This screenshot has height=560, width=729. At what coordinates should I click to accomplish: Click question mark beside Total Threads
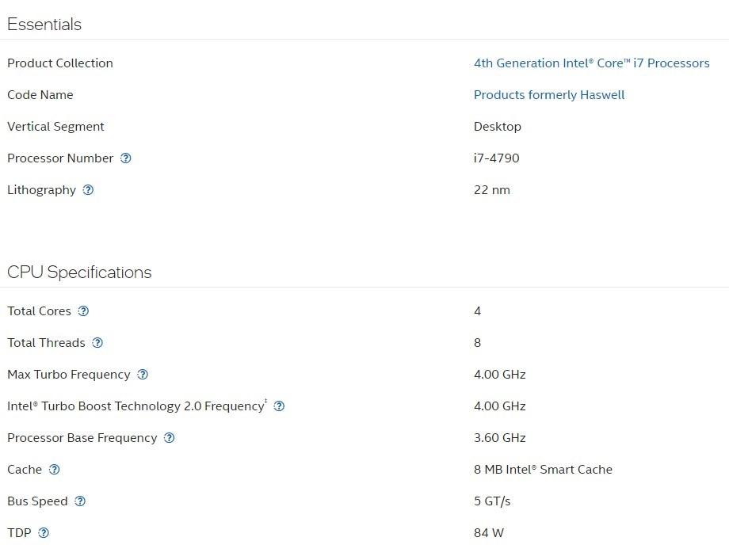[97, 343]
